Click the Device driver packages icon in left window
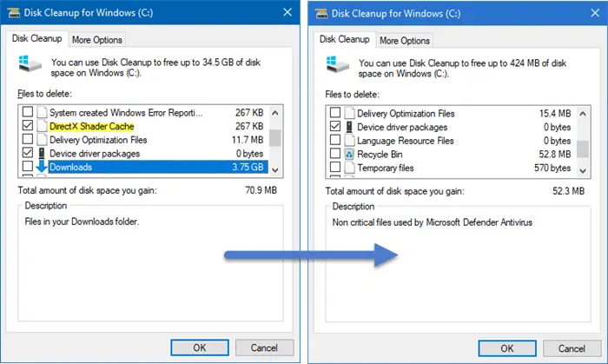 (42, 153)
